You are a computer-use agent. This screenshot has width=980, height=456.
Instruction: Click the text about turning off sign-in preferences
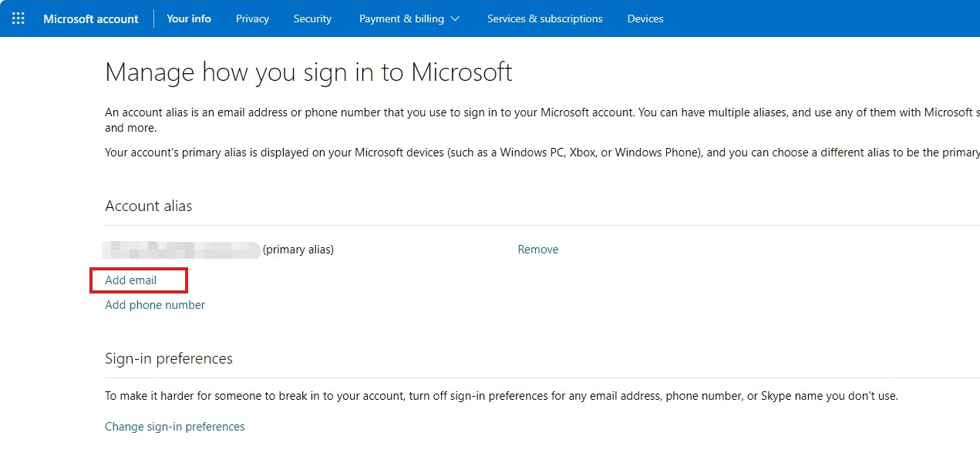(501, 396)
